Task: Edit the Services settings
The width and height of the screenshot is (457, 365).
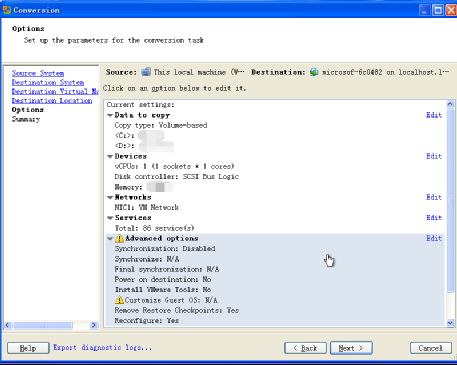Action: 434,217
